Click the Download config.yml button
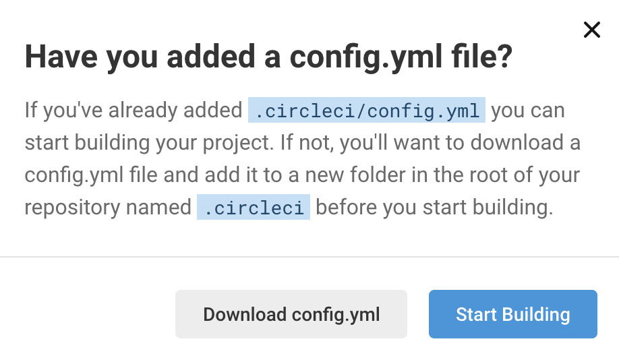Screen dimensions: 619x364 [x=291, y=314]
